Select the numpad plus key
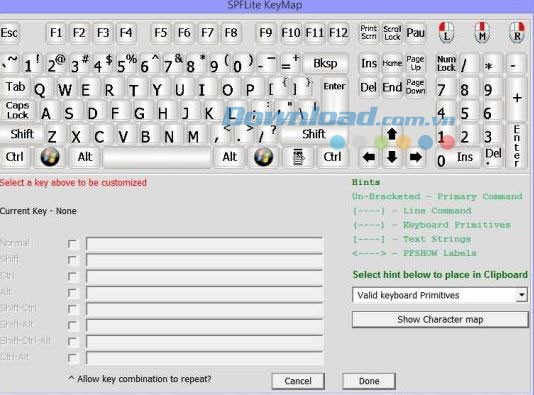The height and width of the screenshot is (395, 534). 517,99
